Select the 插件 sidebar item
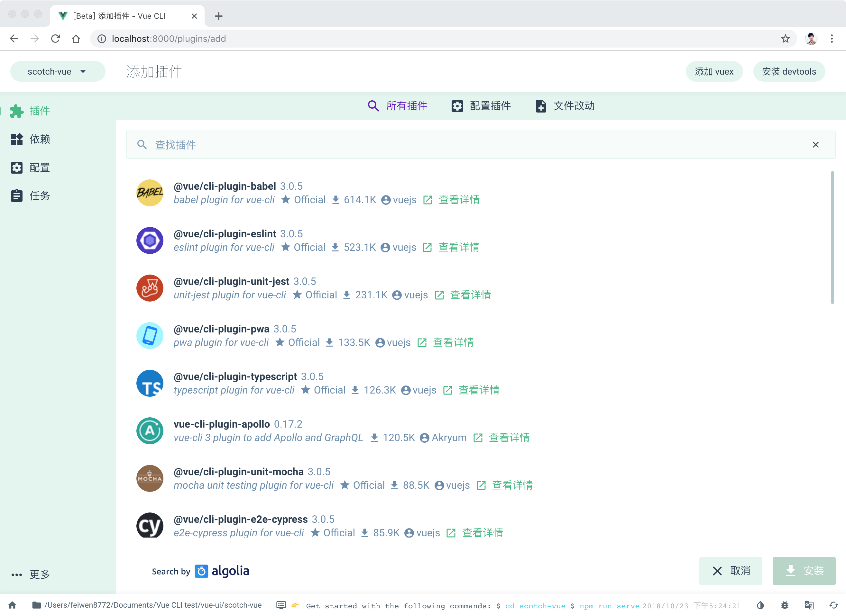 (x=58, y=111)
